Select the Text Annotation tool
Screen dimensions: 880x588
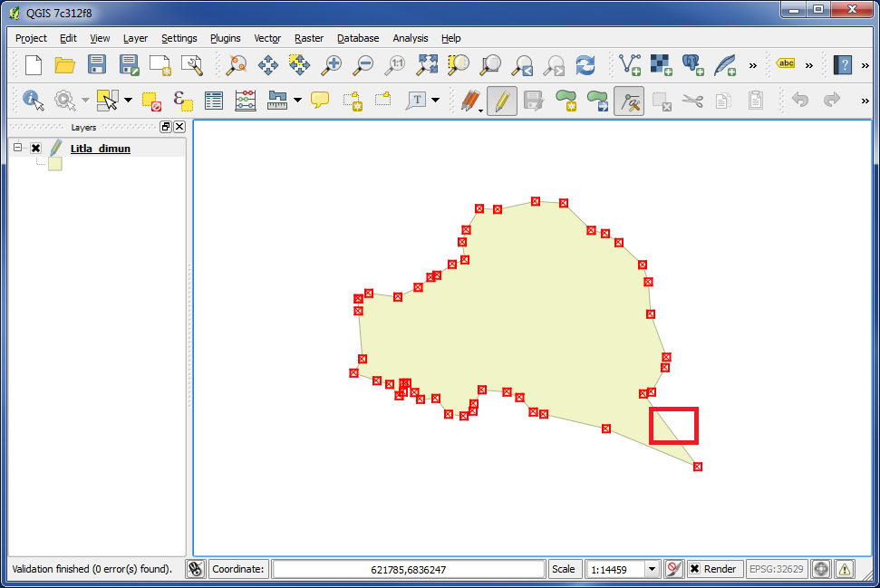[x=416, y=101]
